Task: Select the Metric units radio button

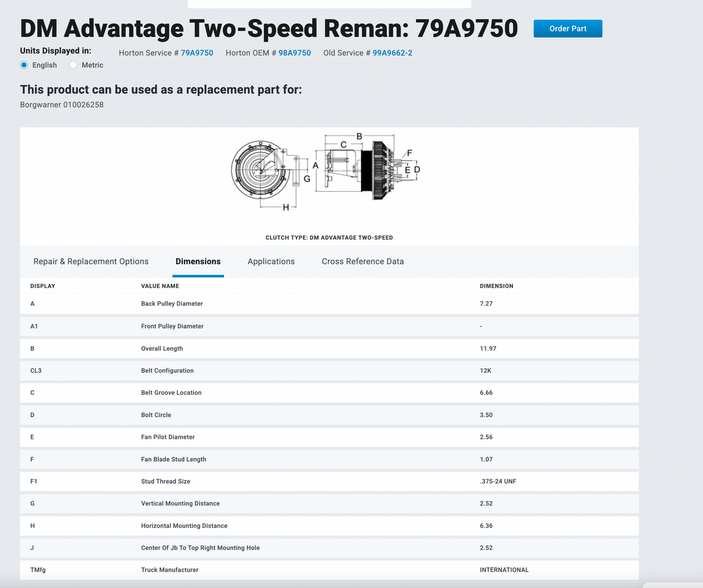Action: coord(74,65)
